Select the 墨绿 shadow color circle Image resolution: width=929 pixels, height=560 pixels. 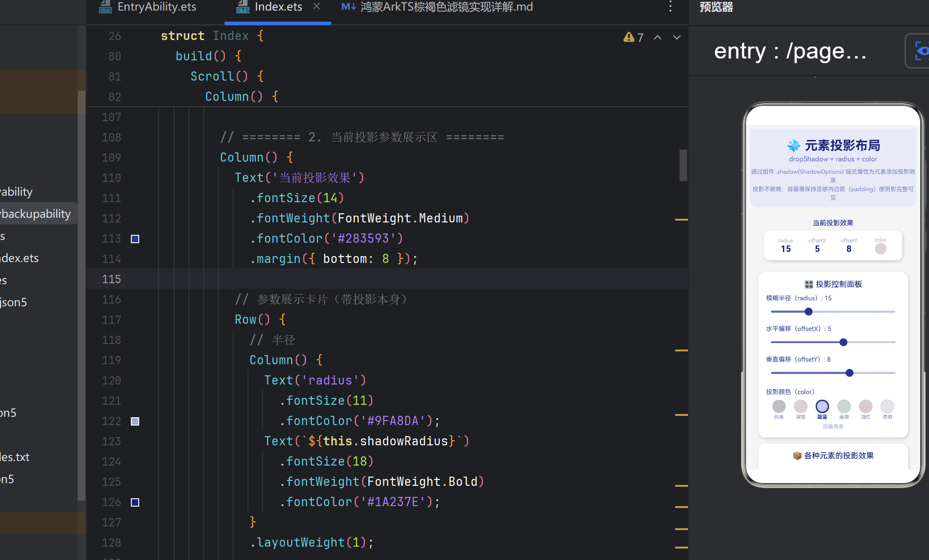coord(844,406)
